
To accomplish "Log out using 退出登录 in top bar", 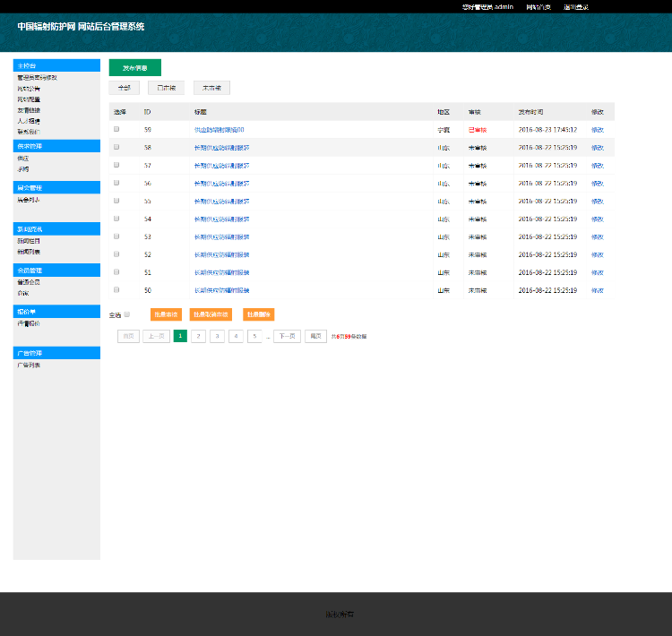I will pyautogui.click(x=575, y=6).
